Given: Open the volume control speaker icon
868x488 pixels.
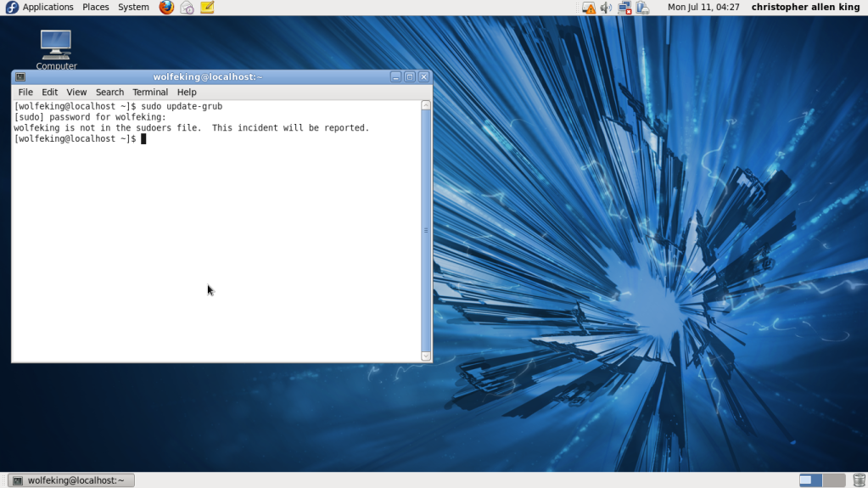Looking at the screenshot, I should 606,8.
